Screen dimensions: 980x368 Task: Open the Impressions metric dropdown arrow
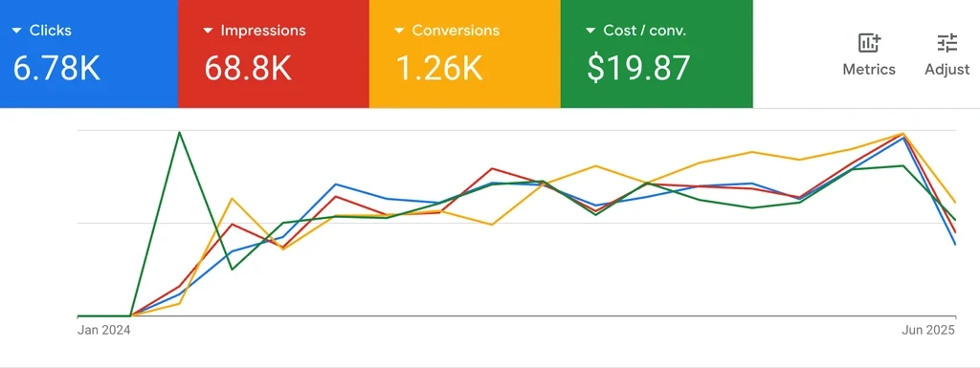point(208,30)
